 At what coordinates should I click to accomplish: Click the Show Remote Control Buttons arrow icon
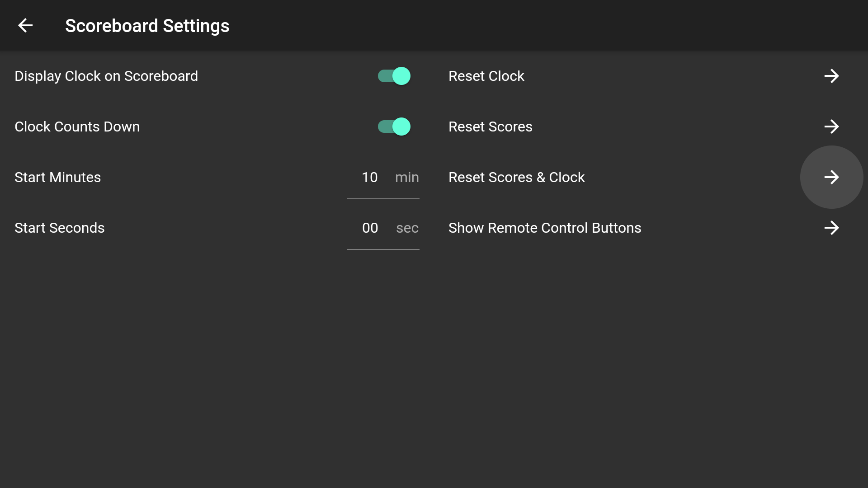click(832, 228)
